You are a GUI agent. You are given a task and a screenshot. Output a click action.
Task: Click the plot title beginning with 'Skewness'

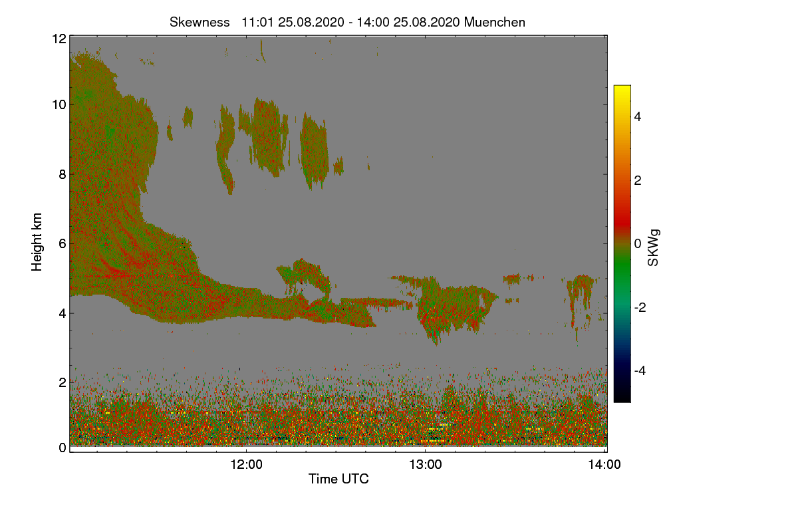click(x=347, y=22)
